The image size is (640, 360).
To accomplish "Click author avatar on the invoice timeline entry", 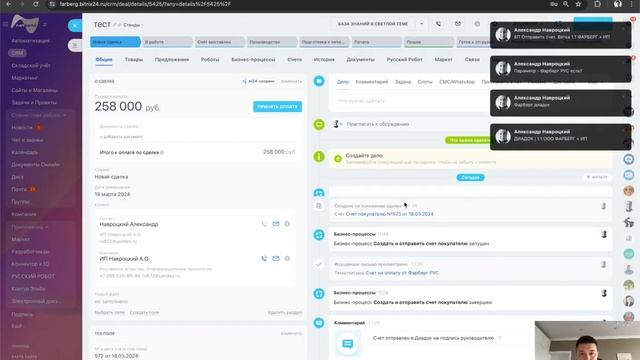I will coord(604,206).
